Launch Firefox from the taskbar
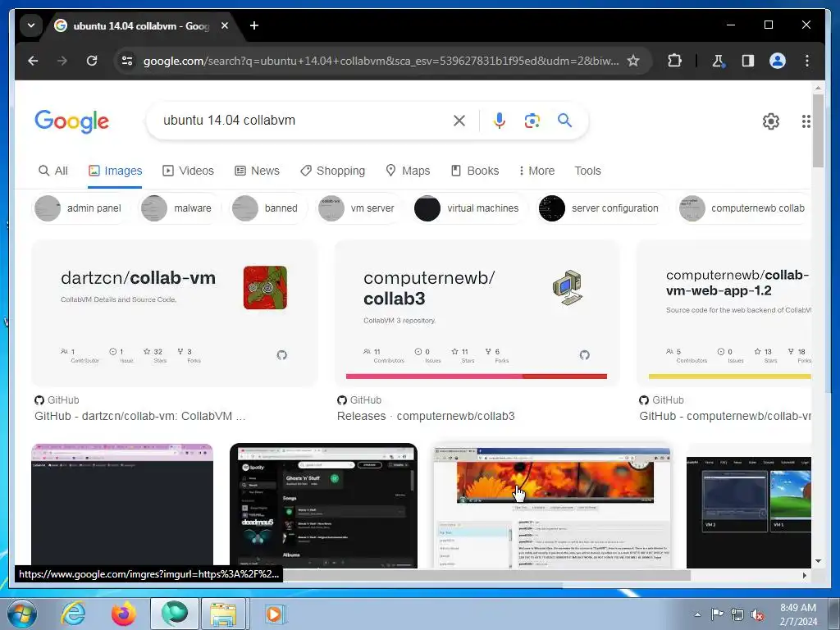This screenshot has width=840, height=630. pyautogui.click(x=123, y=614)
